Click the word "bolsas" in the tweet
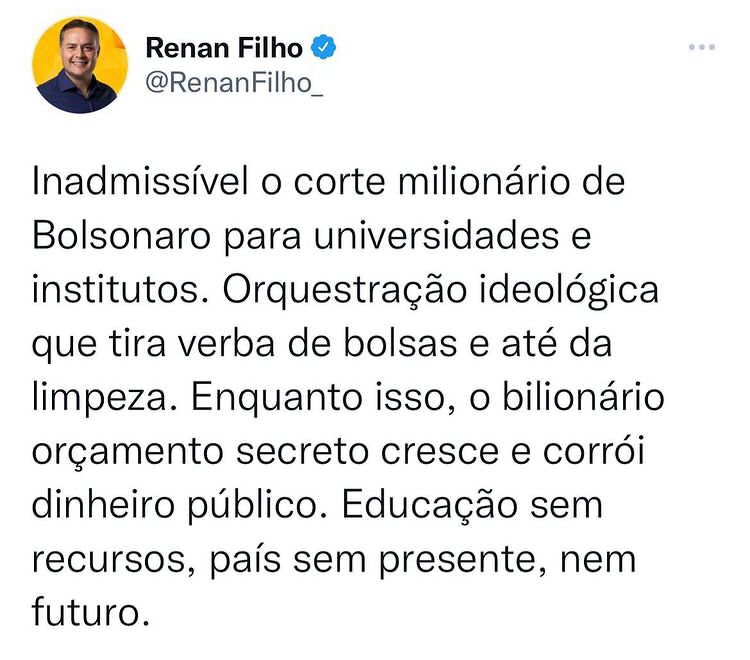 pyautogui.click(x=400, y=343)
